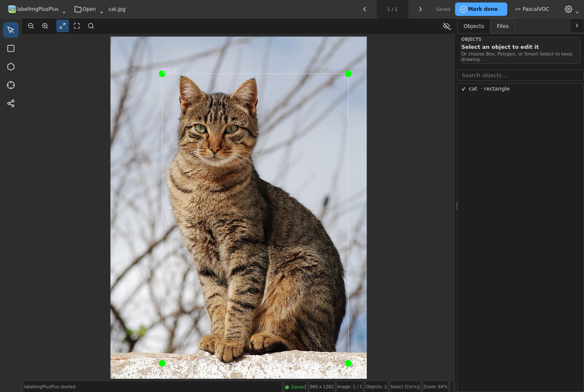Zoom in on the canvas
This screenshot has width=584, height=392.
(x=45, y=26)
